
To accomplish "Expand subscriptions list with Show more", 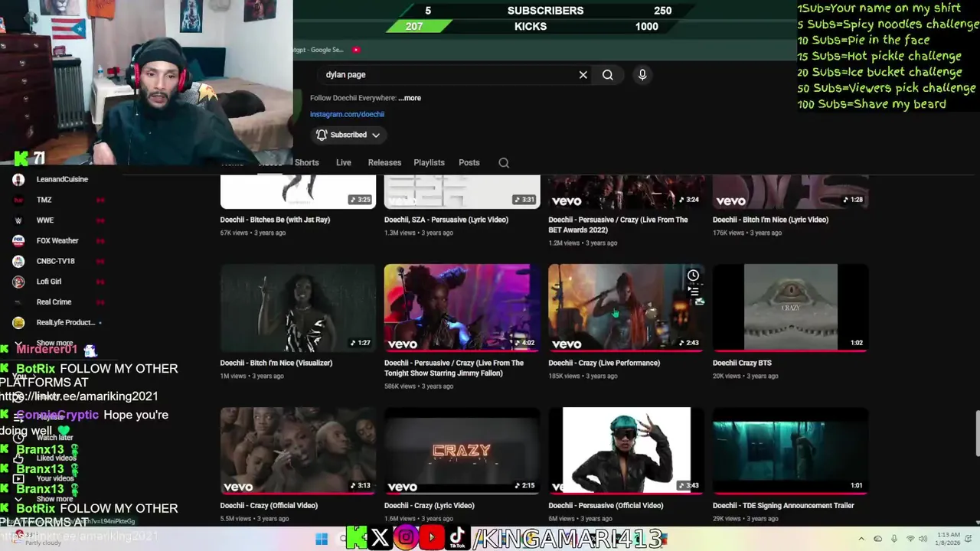I will tap(55, 343).
